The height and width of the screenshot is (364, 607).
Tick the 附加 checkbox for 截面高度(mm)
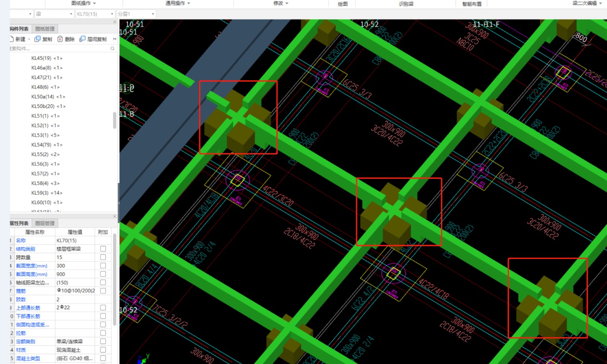103,274
